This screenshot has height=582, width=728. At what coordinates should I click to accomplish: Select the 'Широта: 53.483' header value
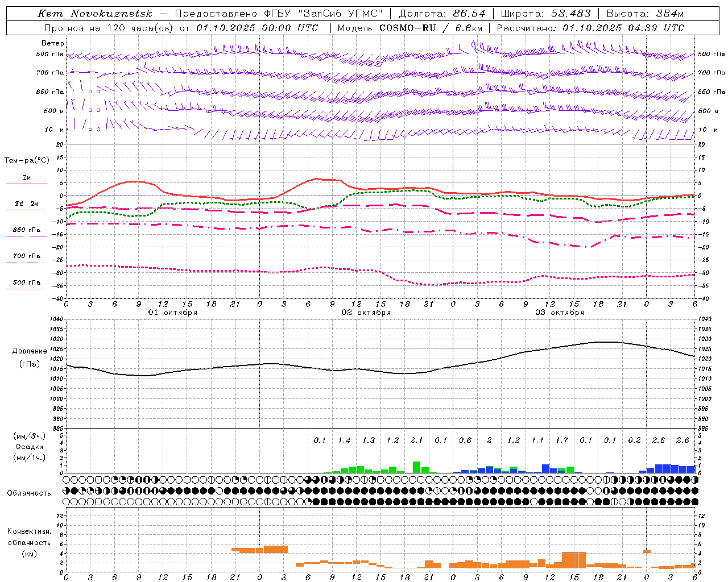pos(545,14)
